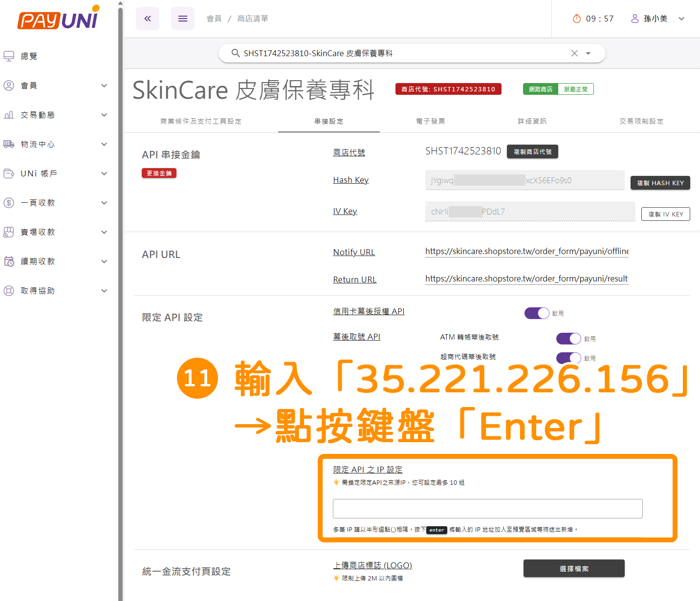The width and height of the screenshot is (700, 601).
Task: Click the session timer clock icon
Action: coord(577,19)
